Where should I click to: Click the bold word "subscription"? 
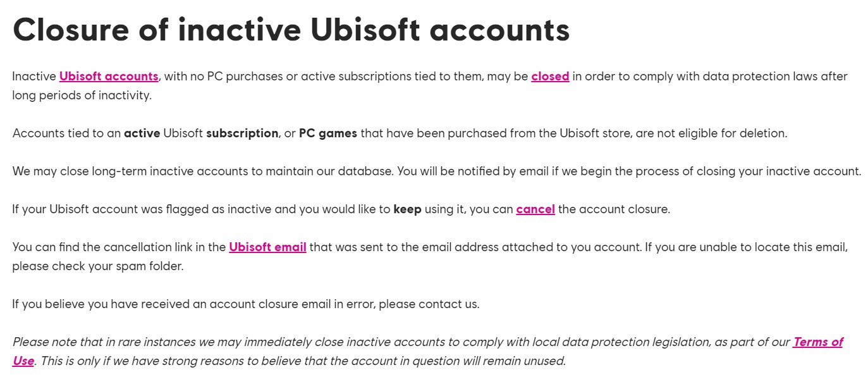tap(242, 133)
